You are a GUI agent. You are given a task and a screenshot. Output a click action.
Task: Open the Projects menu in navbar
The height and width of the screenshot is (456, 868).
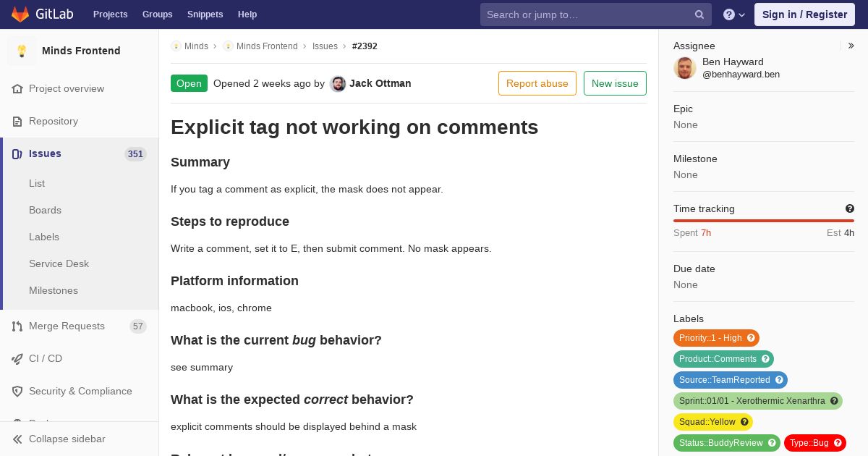click(111, 14)
